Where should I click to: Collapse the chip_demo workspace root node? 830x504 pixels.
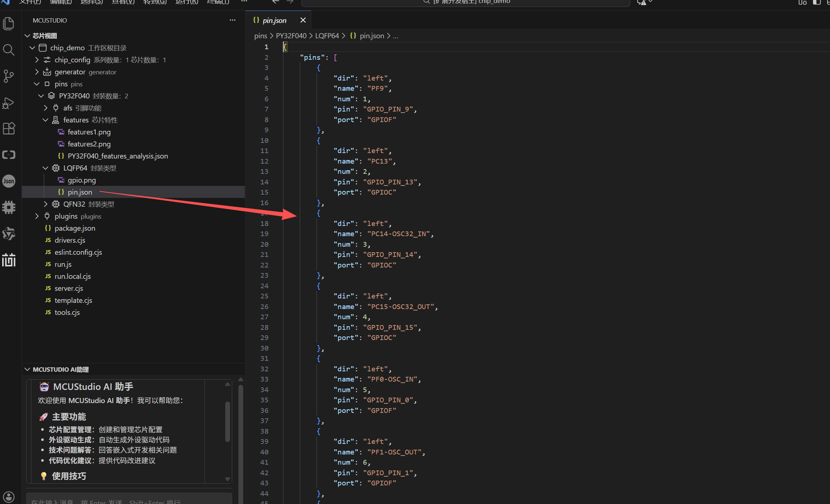tap(32, 47)
